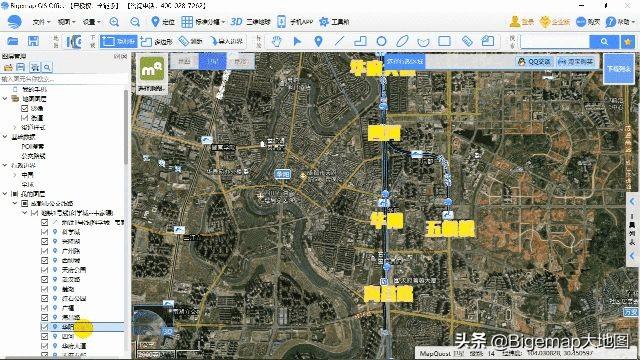Click the blue download list button
Viewport: 640px width, 360px height.
pos(619,69)
